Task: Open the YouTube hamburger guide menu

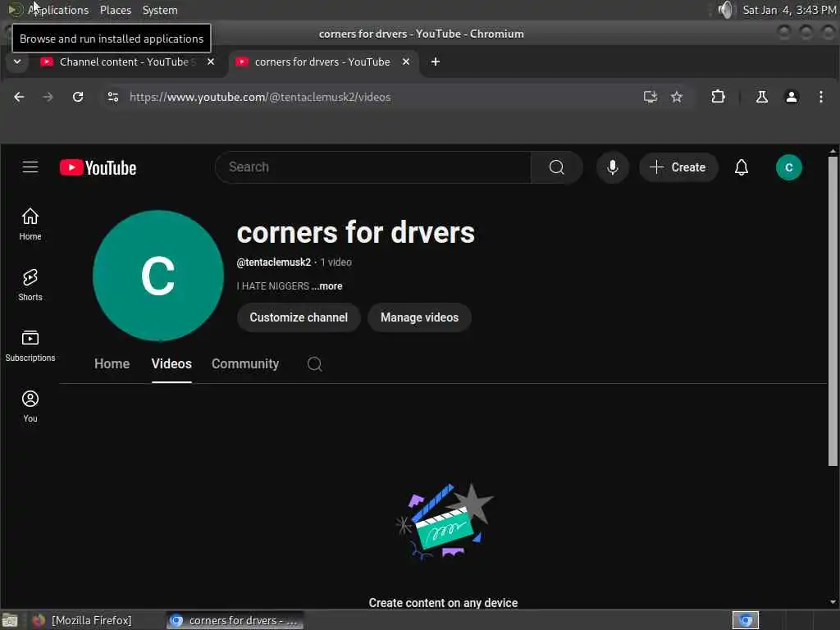Action: tap(30, 167)
